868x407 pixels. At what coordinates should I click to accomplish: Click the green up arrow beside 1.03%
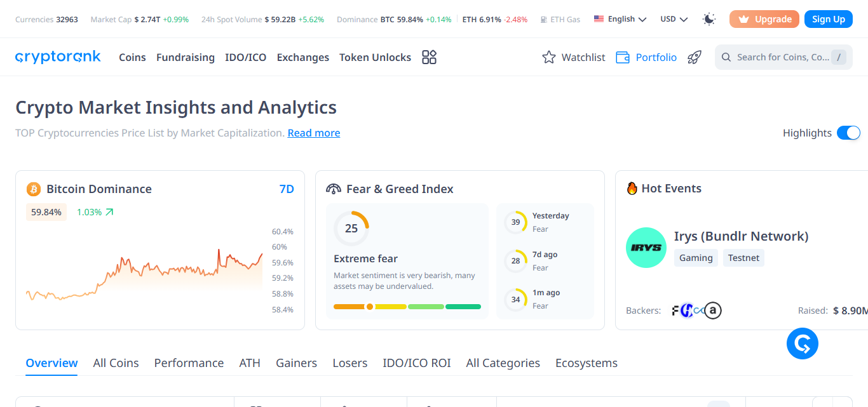click(x=109, y=212)
